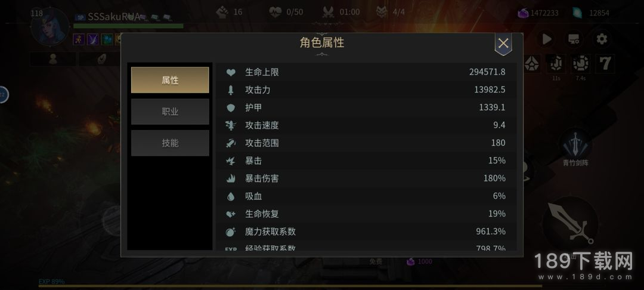Tap the large sword attack button

[570, 224]
